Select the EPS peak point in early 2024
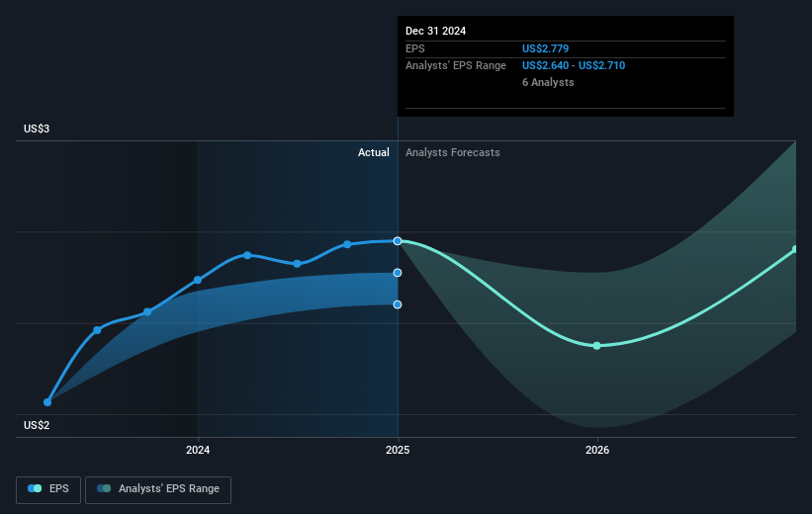Screen dimensions: 812x514 click(247, 255)
